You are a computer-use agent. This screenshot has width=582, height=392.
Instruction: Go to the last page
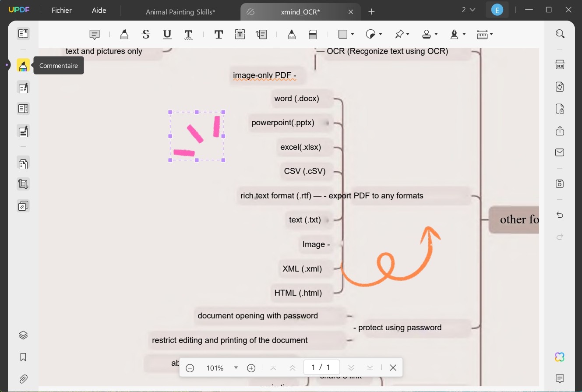coord(370,368)
